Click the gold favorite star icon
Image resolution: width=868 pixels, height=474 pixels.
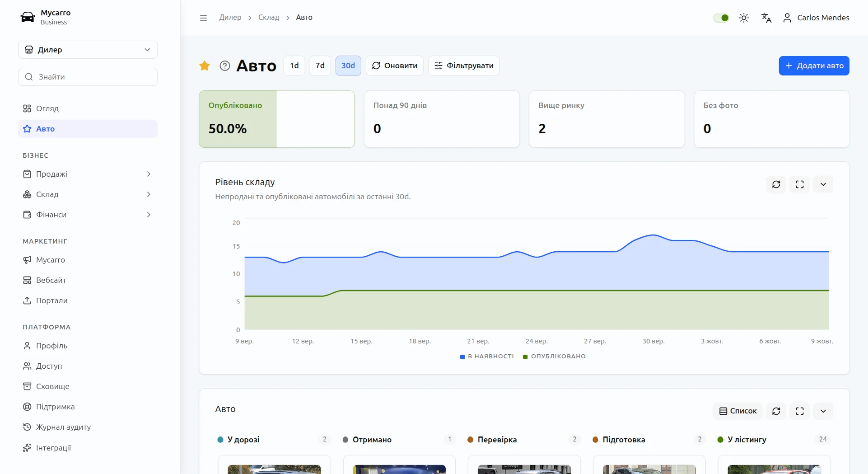pyautogui.click(x=205, y=66)
